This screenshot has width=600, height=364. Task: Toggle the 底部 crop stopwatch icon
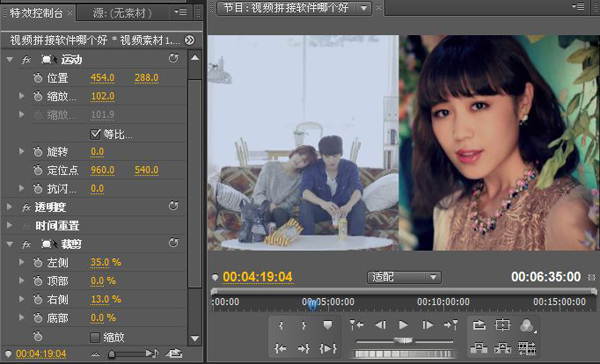point(38,318)
